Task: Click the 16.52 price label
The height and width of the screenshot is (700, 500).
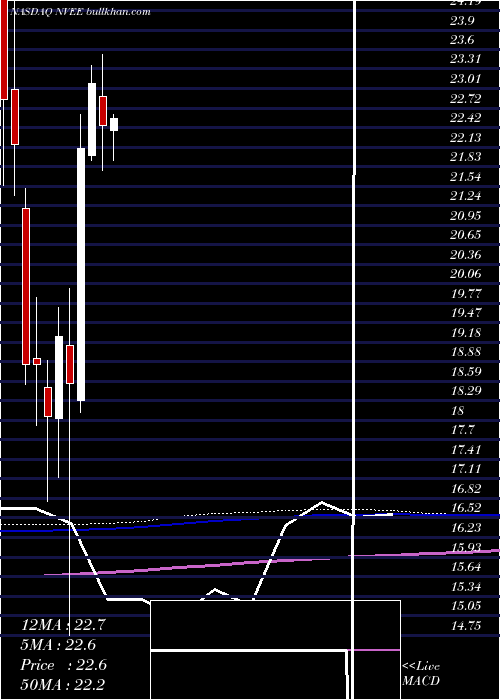Action: tap(466, 508)
